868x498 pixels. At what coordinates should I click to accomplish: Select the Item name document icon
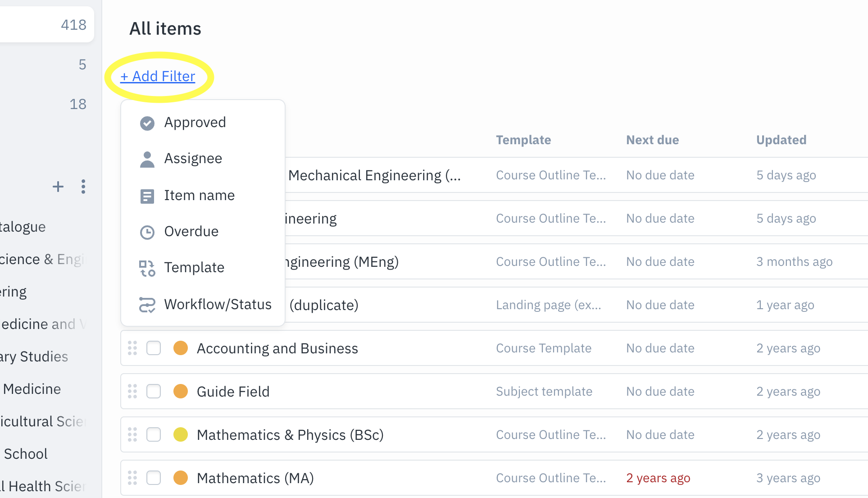pos(147,196)
